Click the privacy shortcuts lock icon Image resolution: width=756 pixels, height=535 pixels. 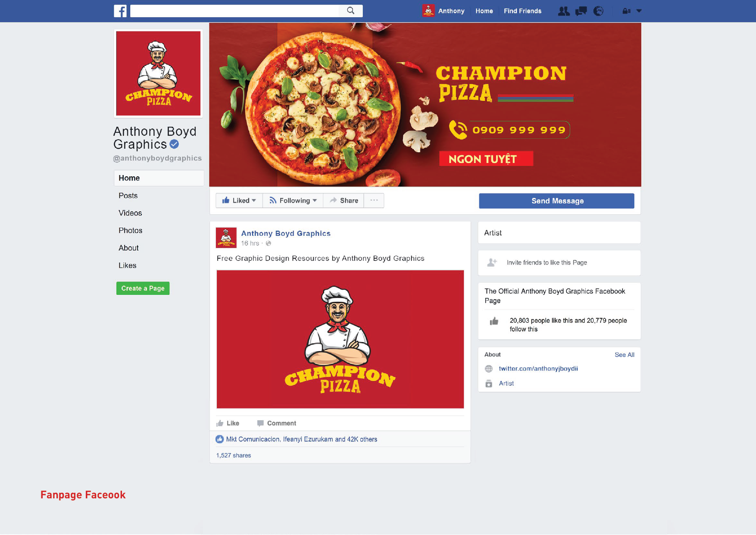[x=626, y=11]
